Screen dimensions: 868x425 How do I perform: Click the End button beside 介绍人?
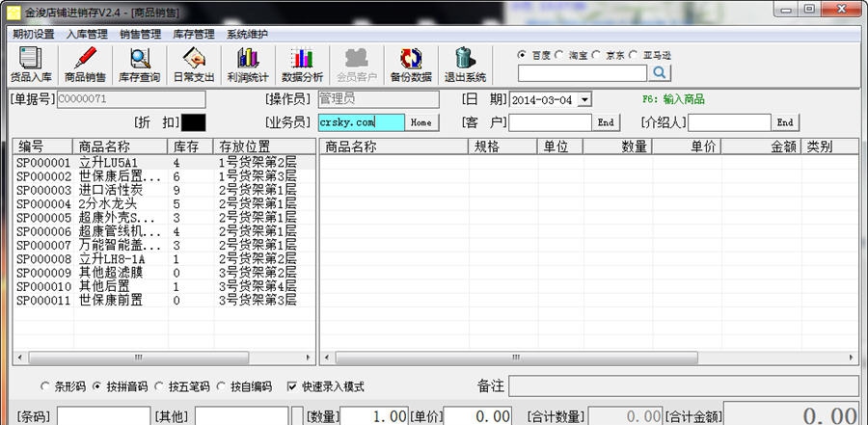pos(785,122)
